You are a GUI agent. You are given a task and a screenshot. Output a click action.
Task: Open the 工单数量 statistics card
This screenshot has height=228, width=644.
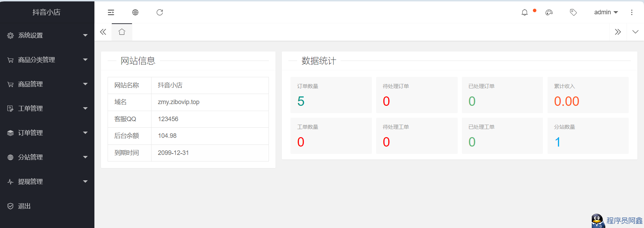click(331, 136)
